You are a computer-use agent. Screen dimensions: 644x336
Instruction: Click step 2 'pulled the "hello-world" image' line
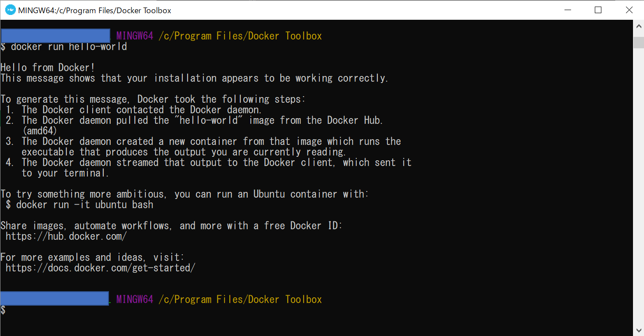coord(195,120)
